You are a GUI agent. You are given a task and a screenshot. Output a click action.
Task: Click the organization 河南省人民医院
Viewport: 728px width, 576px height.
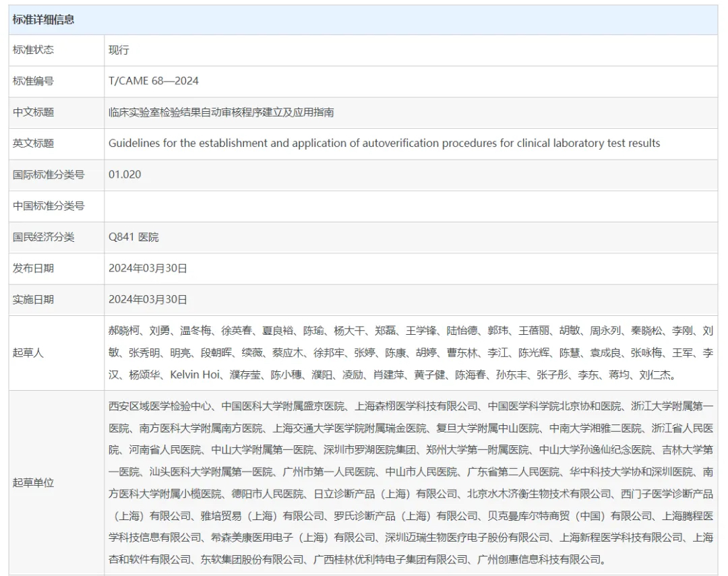point(165,450)
